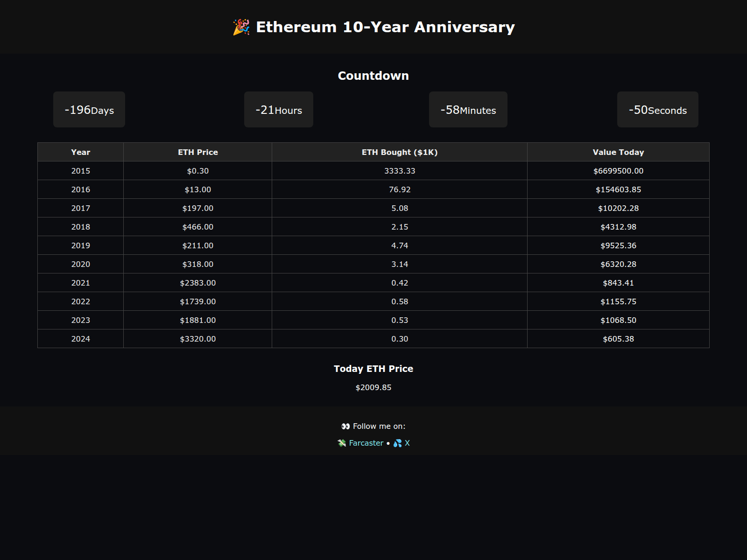The image size is (747, 560).
Task: Select the 2019 year cell
Action: (x=81, y=245)
